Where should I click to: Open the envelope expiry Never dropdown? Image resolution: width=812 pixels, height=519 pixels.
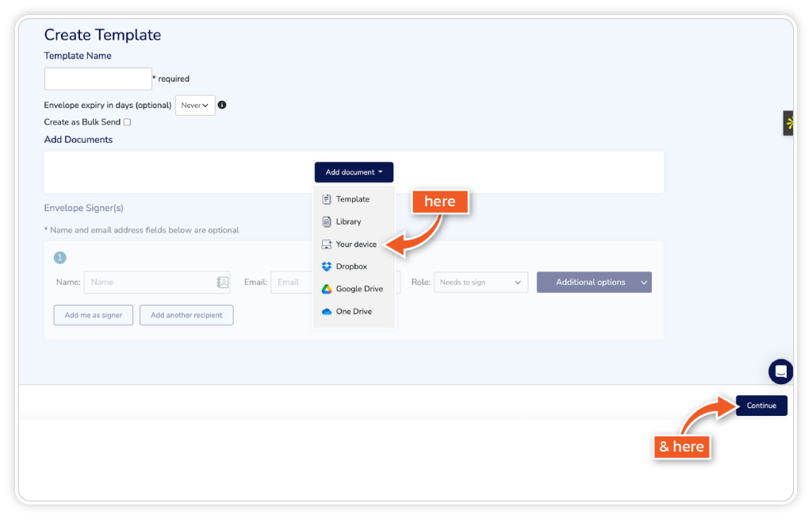point(195,105)
